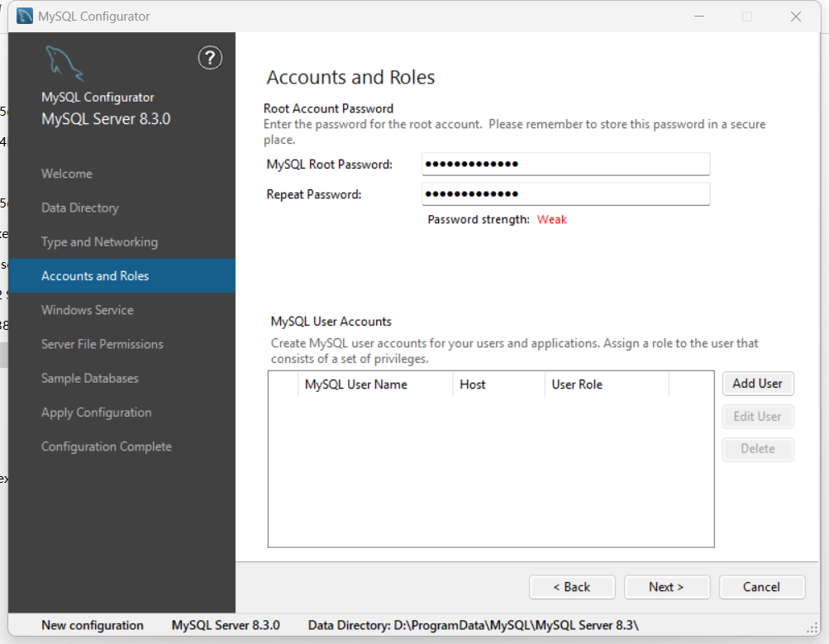This screenshot has width=829, height=644.
Task: Click MySQL Server 8.3.0 in status bar
Action: pyautogui.click(x=226, y=626)
